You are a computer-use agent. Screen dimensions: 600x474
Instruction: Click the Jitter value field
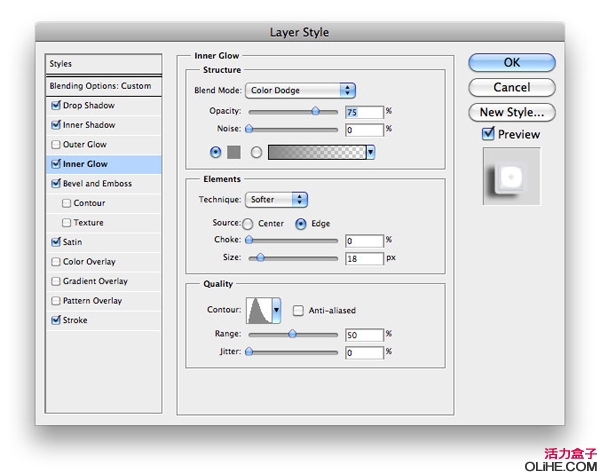click(364, 353)
